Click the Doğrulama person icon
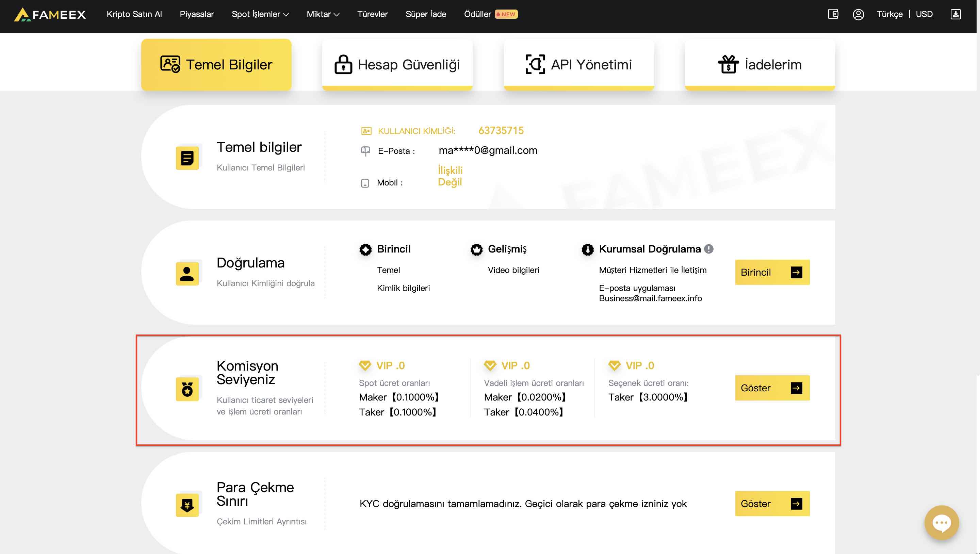980x554 pixels. 187,274
